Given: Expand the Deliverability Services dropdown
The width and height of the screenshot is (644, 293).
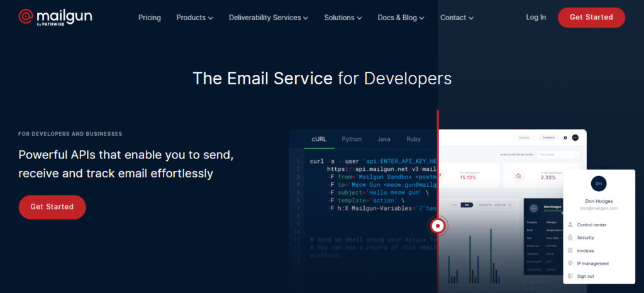Looking at the screenshot, I should pos(269,18).
